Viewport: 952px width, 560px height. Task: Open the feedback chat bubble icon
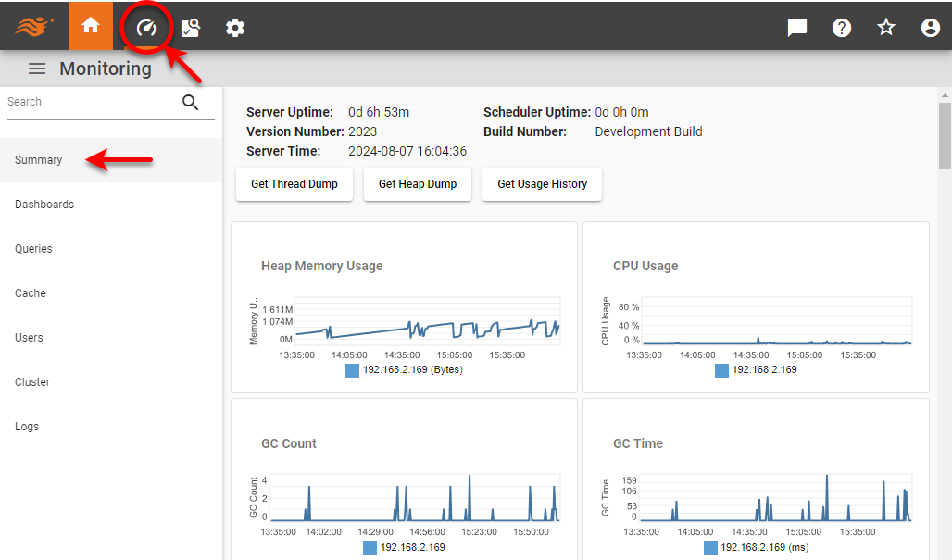click(796, 27)
